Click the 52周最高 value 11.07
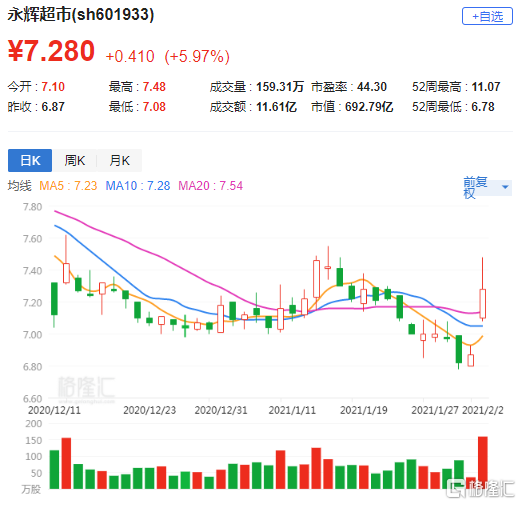 (x=486, y=87)
